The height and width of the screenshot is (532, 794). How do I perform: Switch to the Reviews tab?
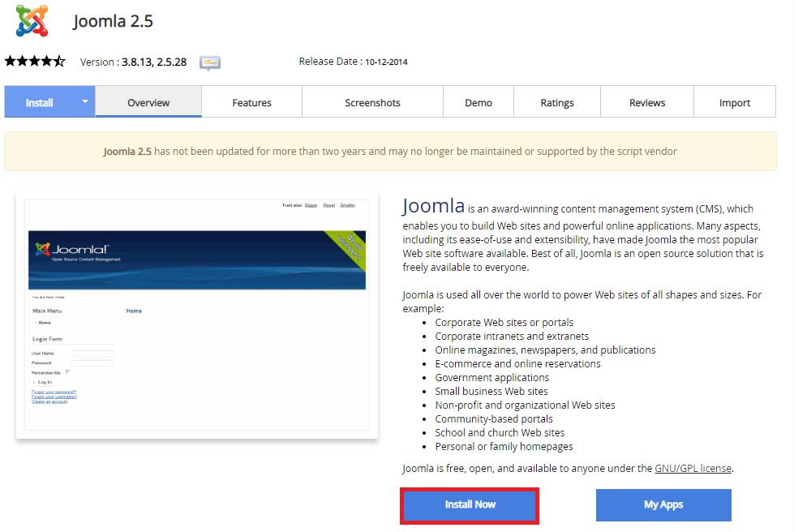point(647,103)
